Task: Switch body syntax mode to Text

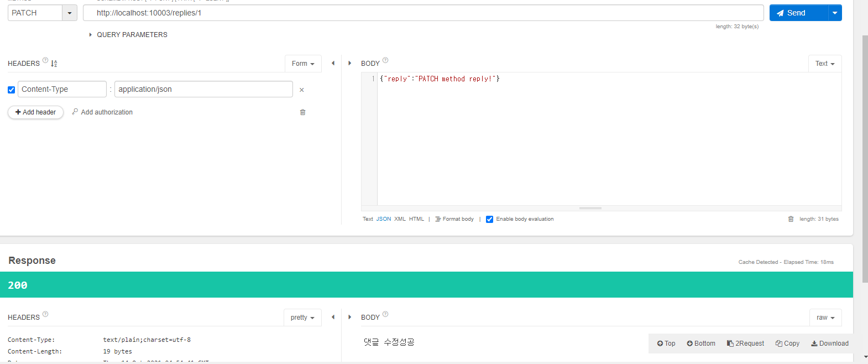Action: pyautogui.click(x=368, y=219)
